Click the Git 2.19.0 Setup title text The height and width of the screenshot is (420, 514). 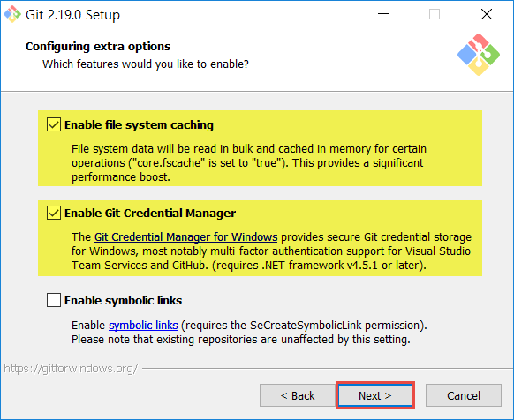tap(72, 15)
